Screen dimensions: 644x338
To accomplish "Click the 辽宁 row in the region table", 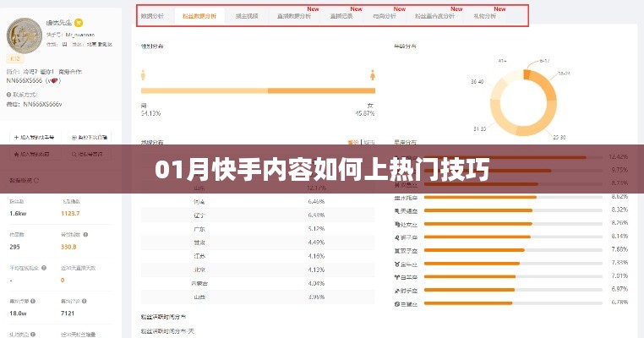I will pyautogui.click(x=258, y=215).
